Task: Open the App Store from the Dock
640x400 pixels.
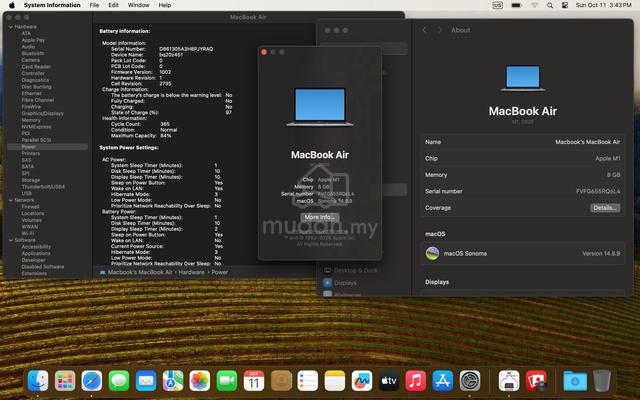Action: tap(443, 380)
